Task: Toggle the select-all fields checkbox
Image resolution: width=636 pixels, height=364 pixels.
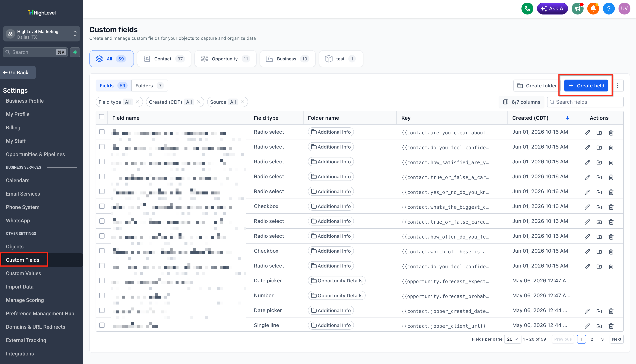Action: [102, 117]
